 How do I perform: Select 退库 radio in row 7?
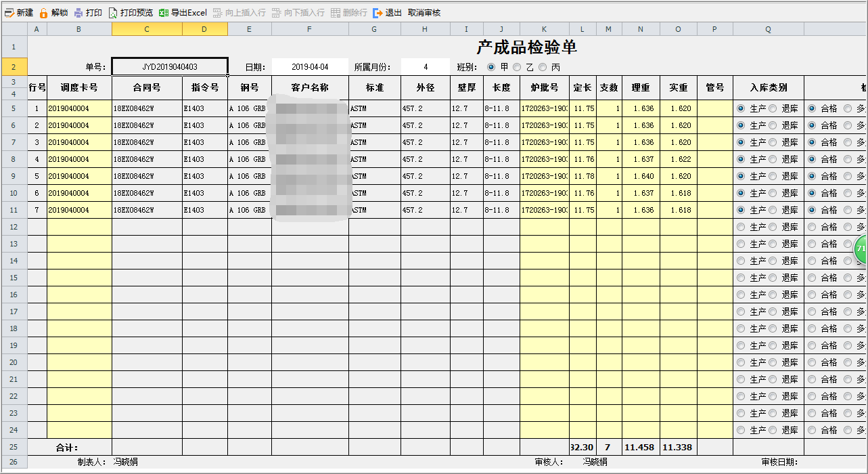(x=772, y=210)
